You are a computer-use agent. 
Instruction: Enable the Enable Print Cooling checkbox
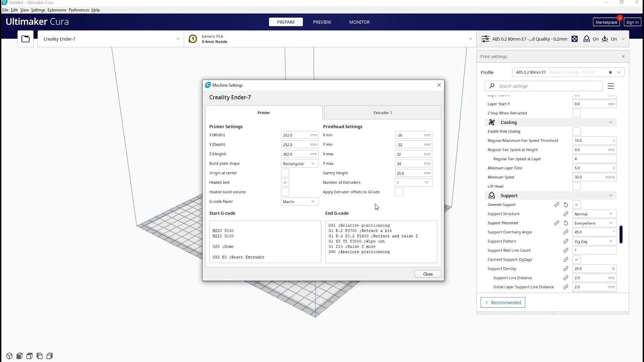pyautogui.click(x=577, y=131)
